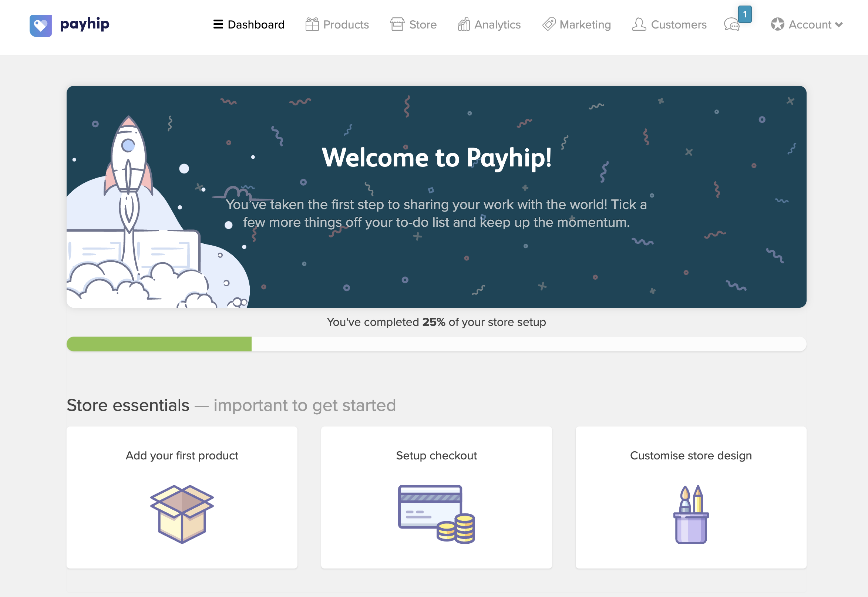The image size is (868, 597).
Task: Click the Payhip heart tag logo icon
Action: (40, 26)
